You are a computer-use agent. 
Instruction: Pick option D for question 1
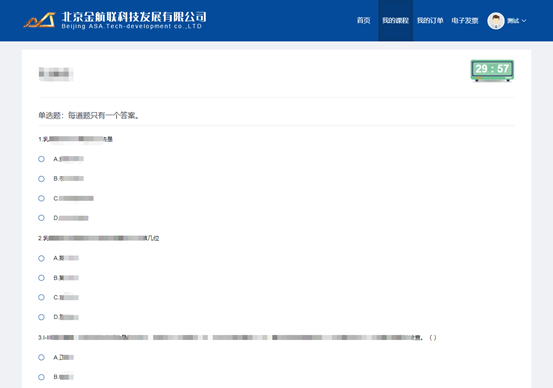(x=41, y=218)
